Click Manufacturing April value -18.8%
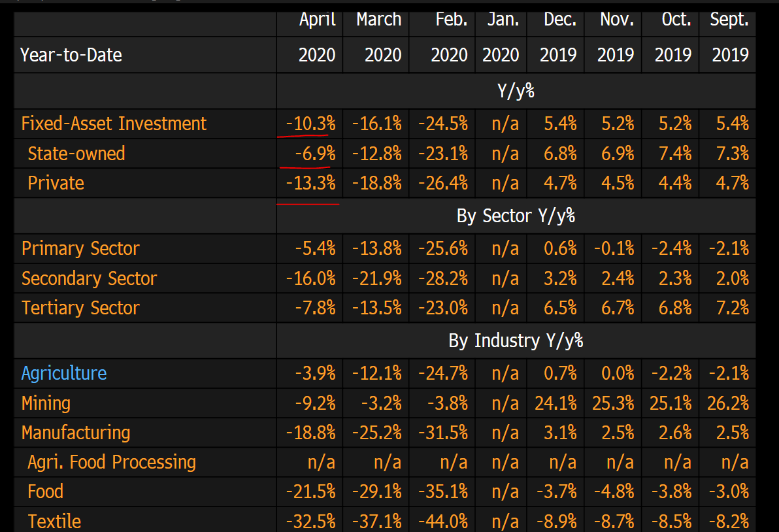The height and width of the screenshot is (532, 779). 311,433
